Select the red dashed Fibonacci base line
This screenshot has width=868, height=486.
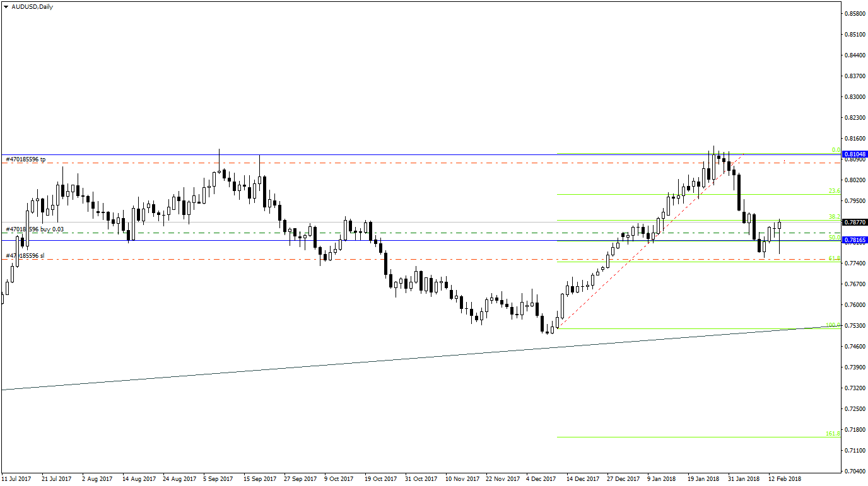click(650, 240)
